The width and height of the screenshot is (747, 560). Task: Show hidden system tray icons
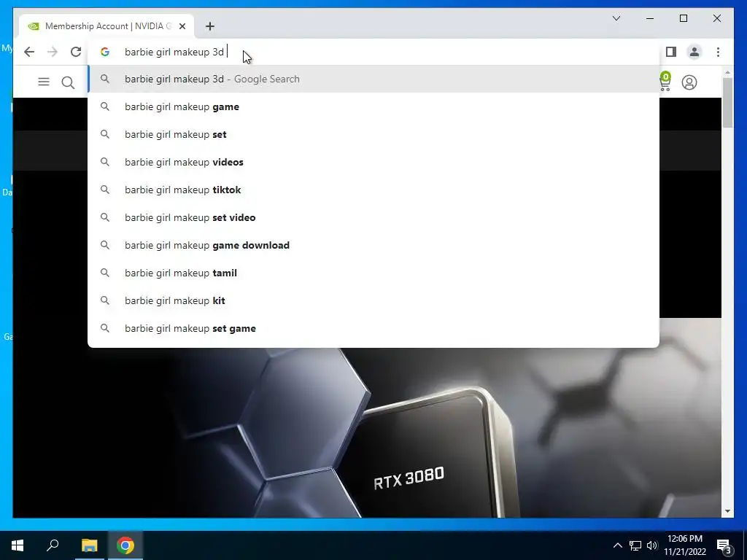point(617,545)
